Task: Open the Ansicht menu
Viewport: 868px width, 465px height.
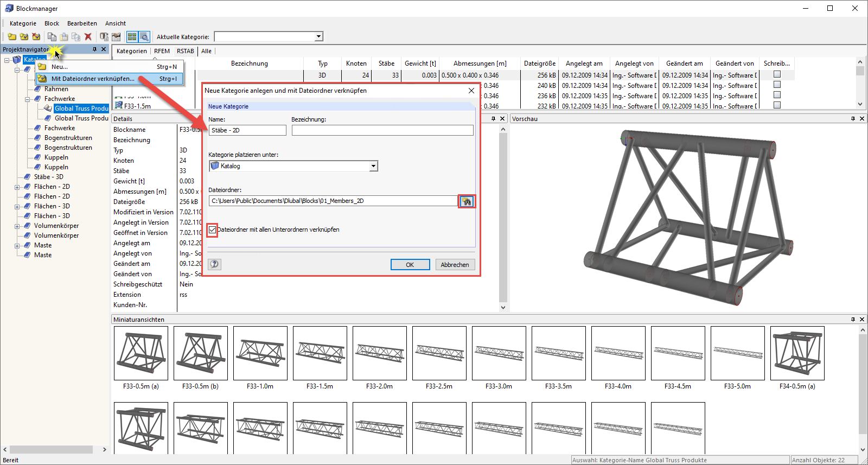Action: click(115, 23)
